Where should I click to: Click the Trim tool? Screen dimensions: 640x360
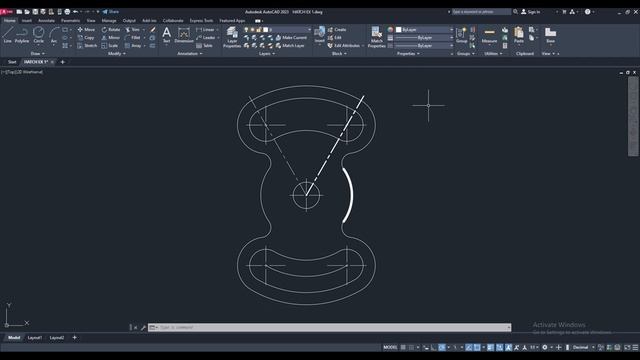coord(132,29)
